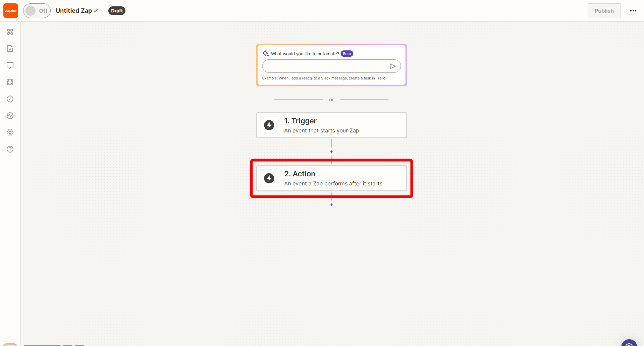Image resolution: width=644 pixels, height=346 pixels.
Task: Click the Beta badge
Action: 347,54
